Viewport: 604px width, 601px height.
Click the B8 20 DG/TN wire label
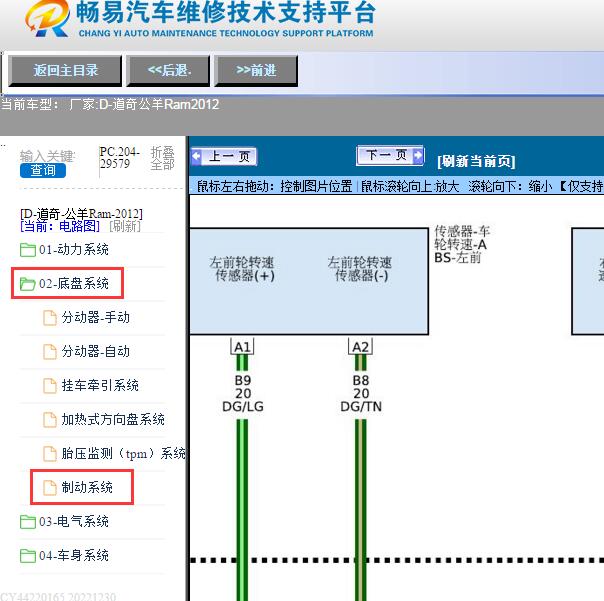[x=361, y=393]
